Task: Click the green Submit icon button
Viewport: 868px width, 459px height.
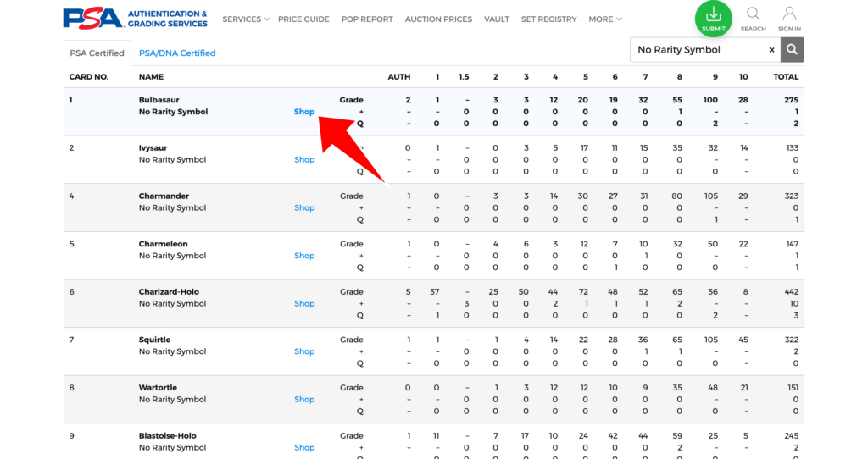Action: (x=713, y=19)
